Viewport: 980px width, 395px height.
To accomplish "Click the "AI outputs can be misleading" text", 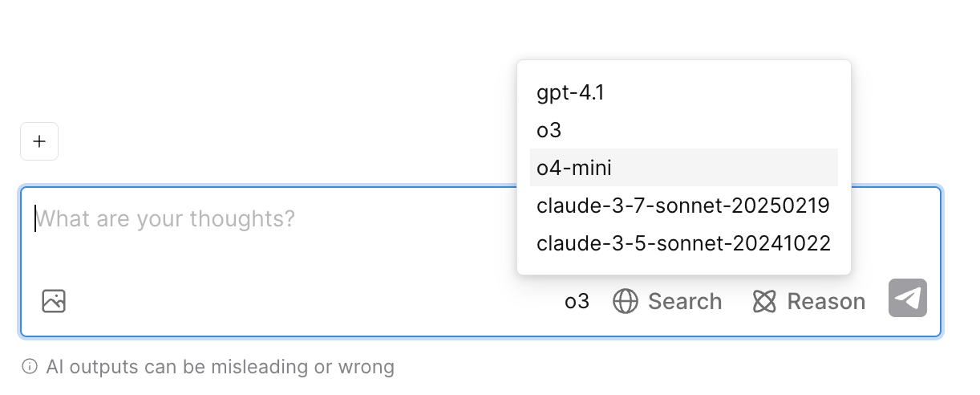I will tap(221, 368).
